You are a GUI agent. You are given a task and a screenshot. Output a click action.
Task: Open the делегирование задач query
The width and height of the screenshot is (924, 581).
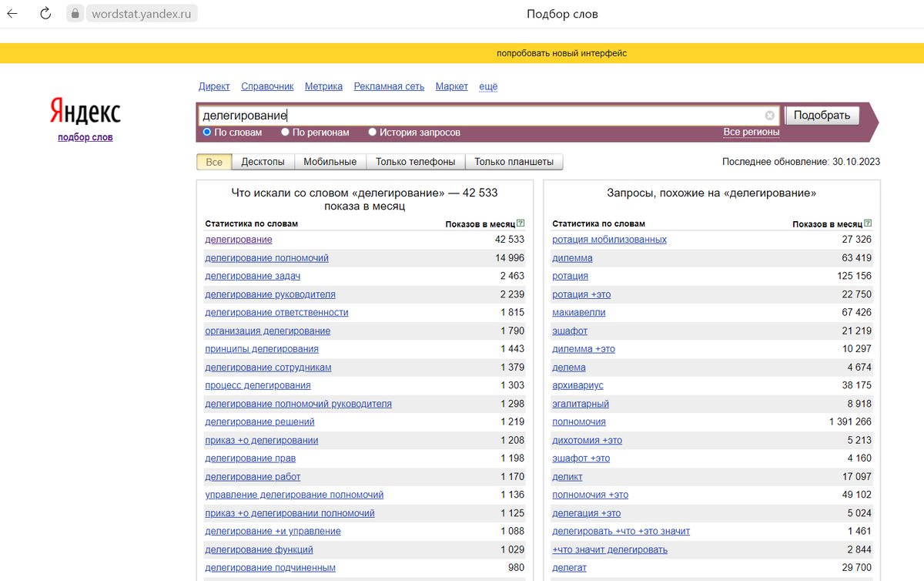click(253, 276)
